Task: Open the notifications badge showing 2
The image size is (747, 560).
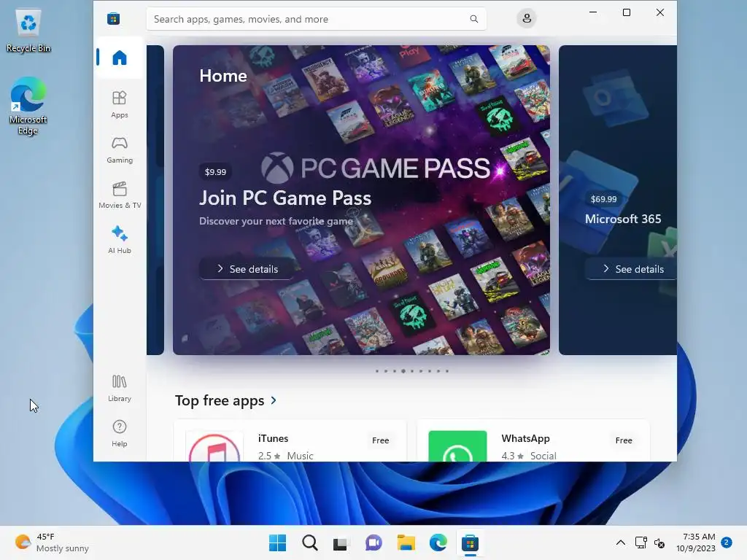Action: click(x=727, y=542)
